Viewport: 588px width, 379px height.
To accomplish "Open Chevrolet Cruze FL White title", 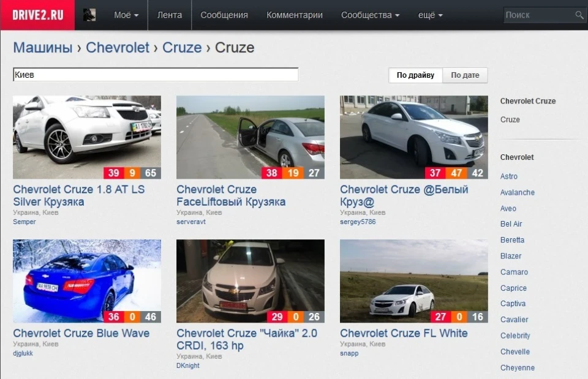I will [404, 333].
